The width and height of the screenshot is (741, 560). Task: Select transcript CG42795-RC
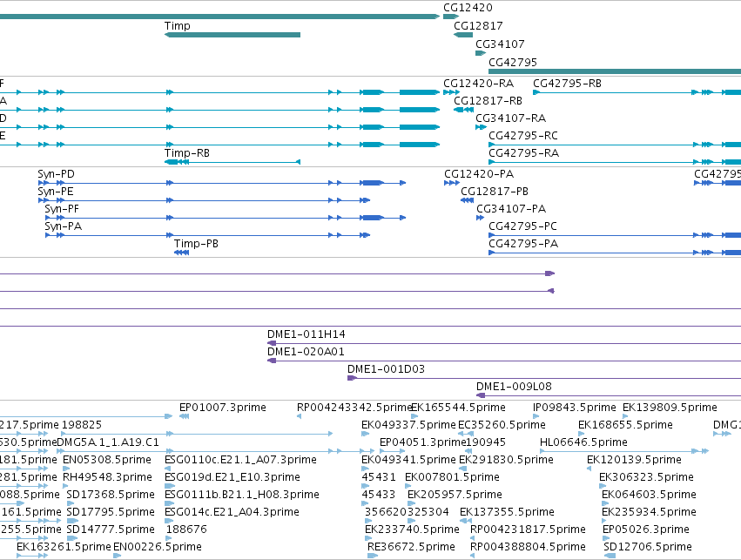615,145
